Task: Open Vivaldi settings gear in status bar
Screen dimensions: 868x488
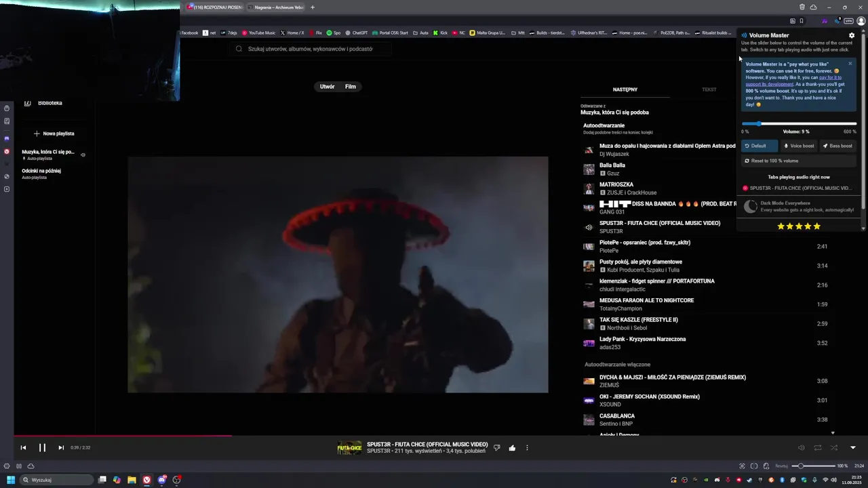Action: tap(7, 466)
